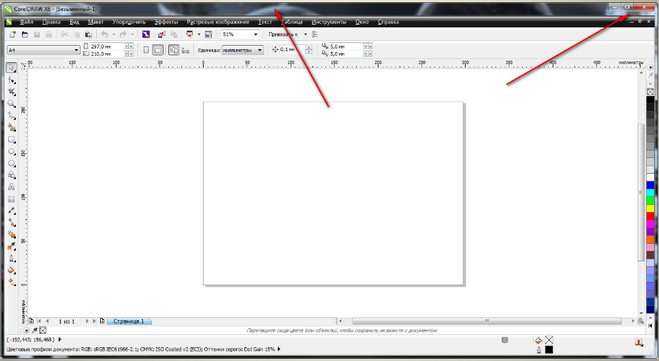The image size is (659, 361).
Task: Select the Interactive Fill tool
Action: click(x=12, y=282)
